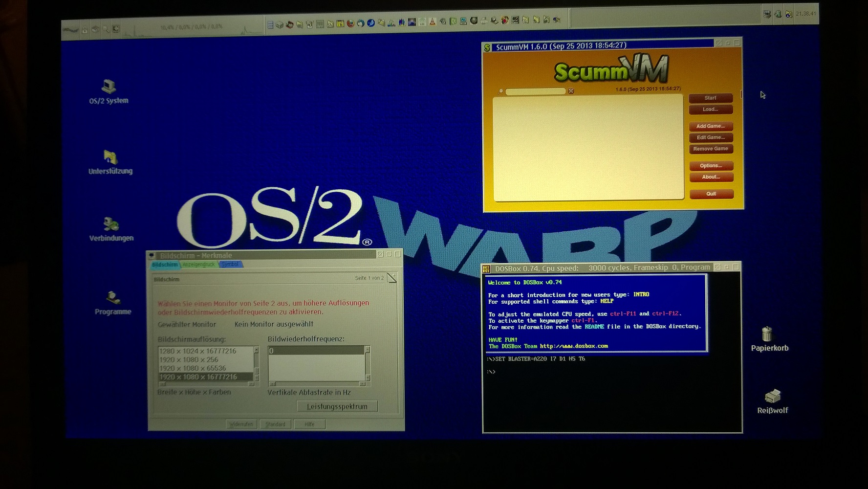The height and width of the screenshot is (489, 868).
Task: Select refresh rate entry 0
Action: pos(316,351)
